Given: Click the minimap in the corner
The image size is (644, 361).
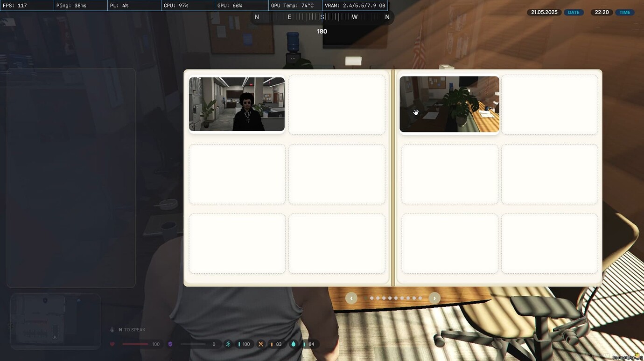Looking at the screenshot, I should click(56, 321).
